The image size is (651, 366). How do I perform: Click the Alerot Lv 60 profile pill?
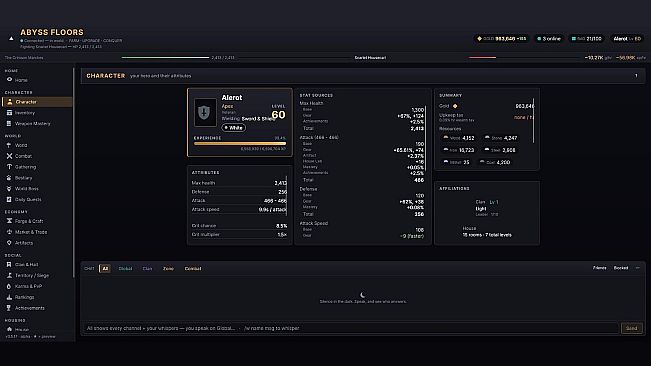tap(627, 39)
